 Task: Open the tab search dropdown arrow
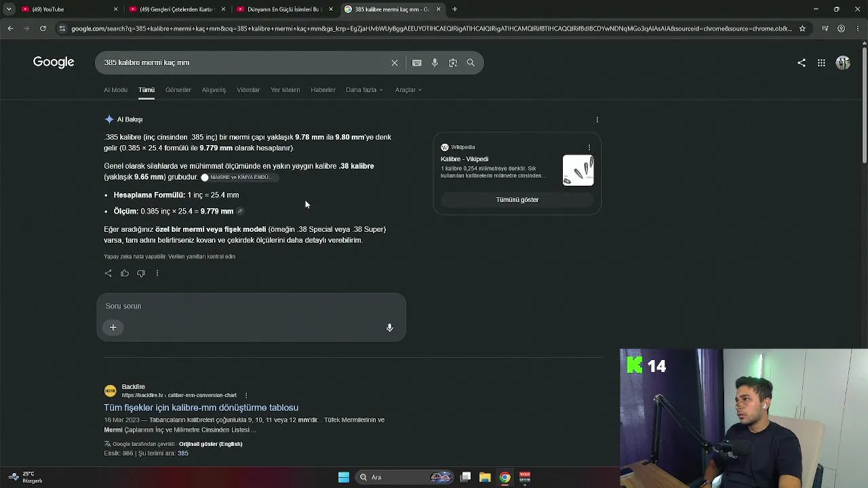point(9,9)
